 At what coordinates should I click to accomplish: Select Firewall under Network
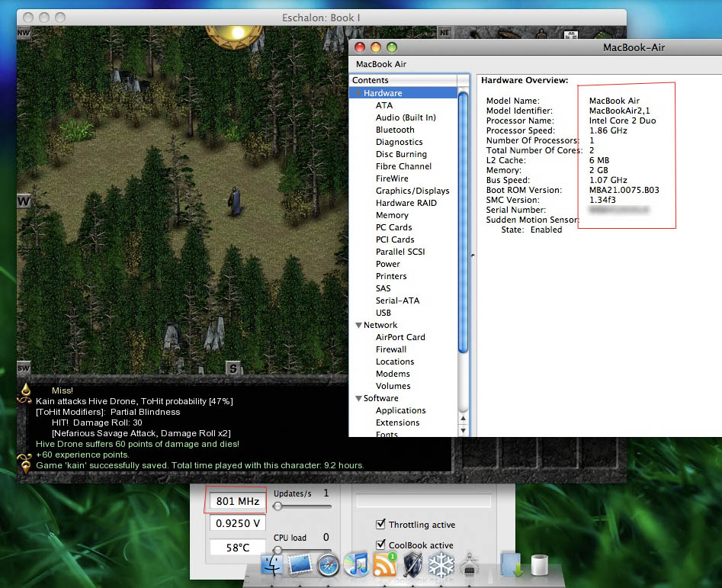tap(391, 349)
